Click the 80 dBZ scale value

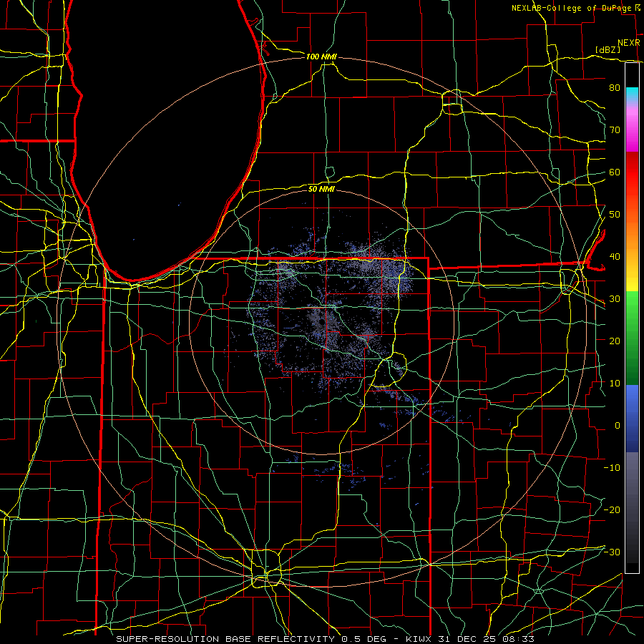(x=615, y=87)
